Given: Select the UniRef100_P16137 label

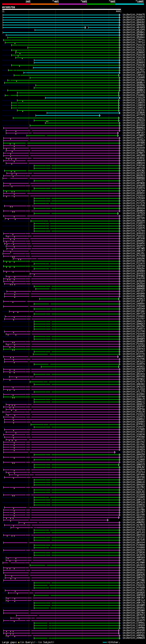Looking at the screenshot, I should pos(134,67).
